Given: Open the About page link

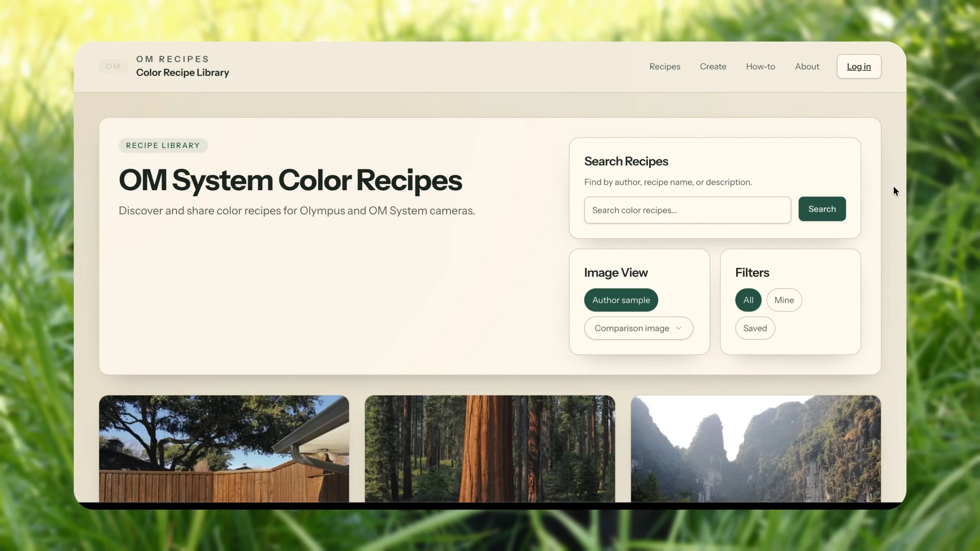Looking at the screenshot, I should [x=807, y=67].
